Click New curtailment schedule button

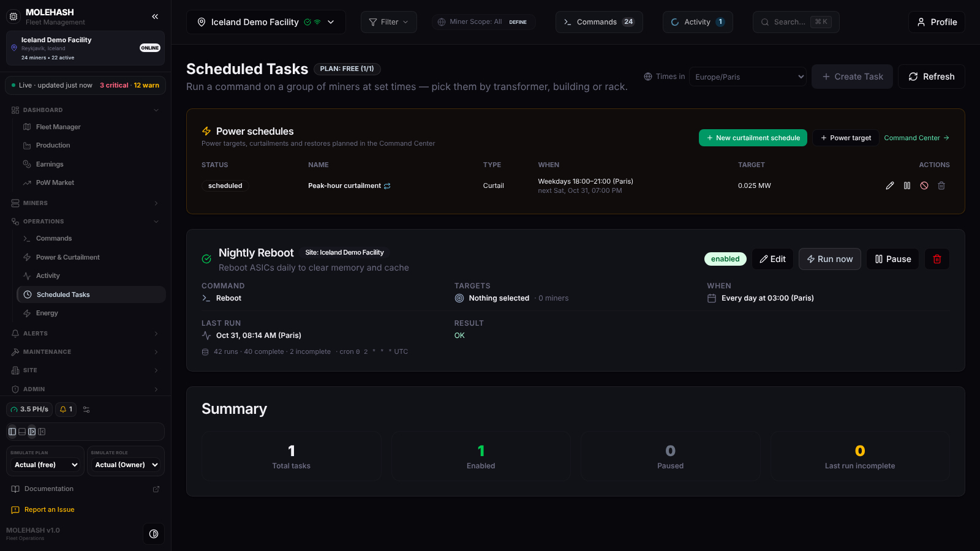pos(753,138)
